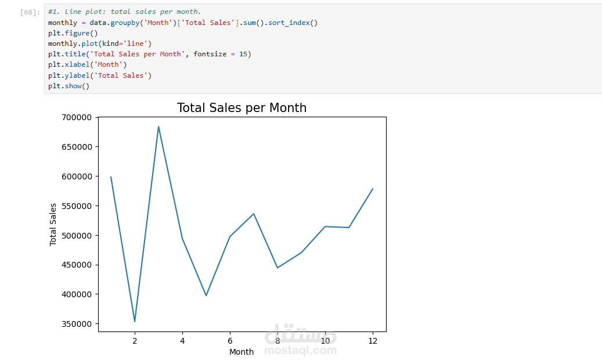Click the comment line '#1. Line plot'
The width and height of the screenshot is (602, 364).
pos(124,12)
